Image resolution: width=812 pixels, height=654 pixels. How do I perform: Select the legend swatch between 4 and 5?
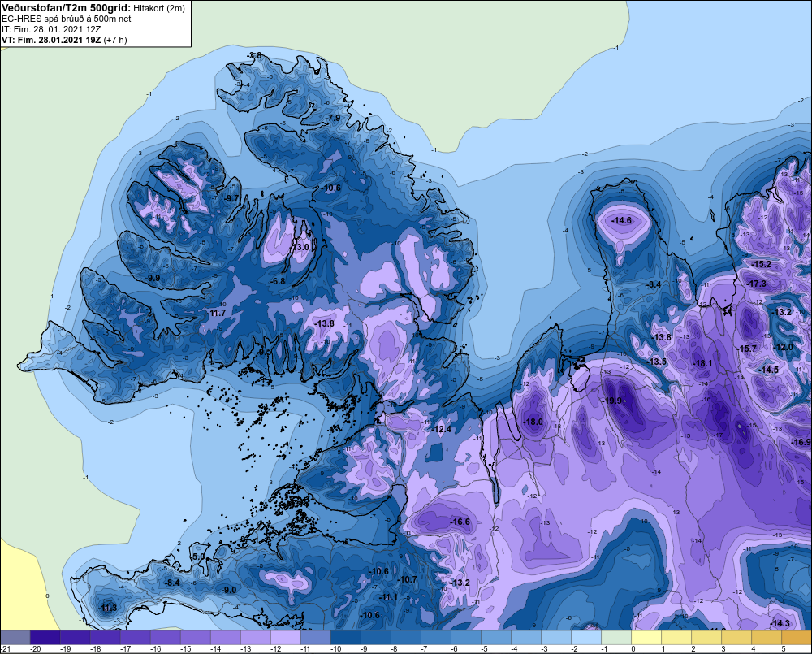(766, 638)
